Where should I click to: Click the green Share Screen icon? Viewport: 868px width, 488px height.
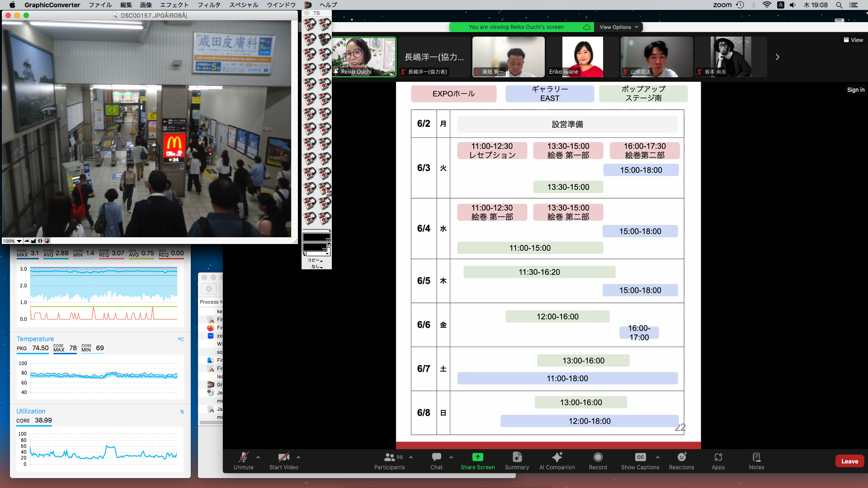coord(477,457)
